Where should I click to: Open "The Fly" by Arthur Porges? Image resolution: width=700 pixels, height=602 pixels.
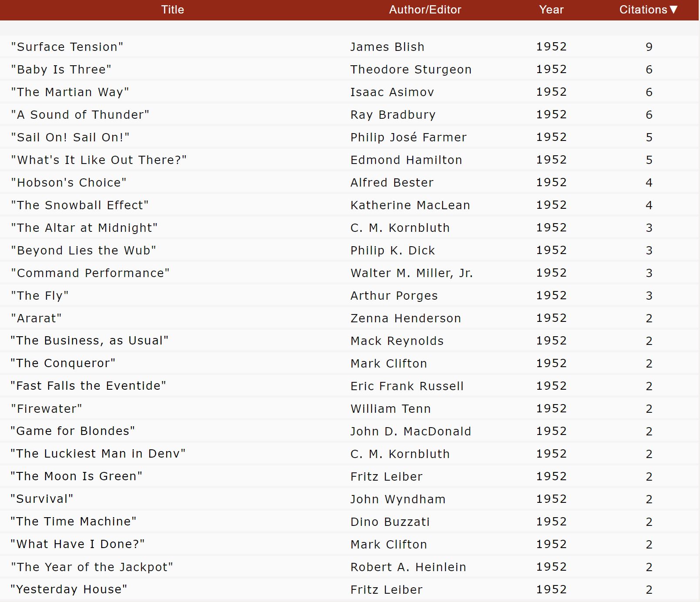point(39,295)
